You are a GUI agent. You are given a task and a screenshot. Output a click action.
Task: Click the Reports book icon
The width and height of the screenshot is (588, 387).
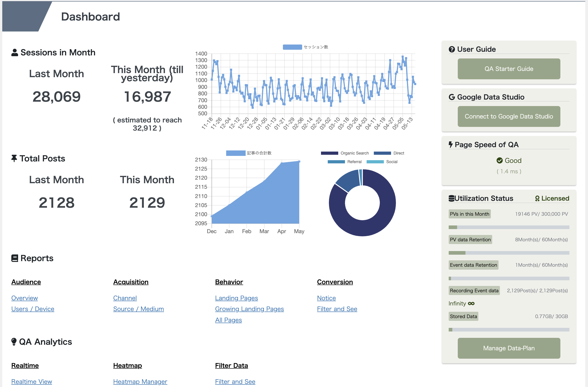(14, 258)
